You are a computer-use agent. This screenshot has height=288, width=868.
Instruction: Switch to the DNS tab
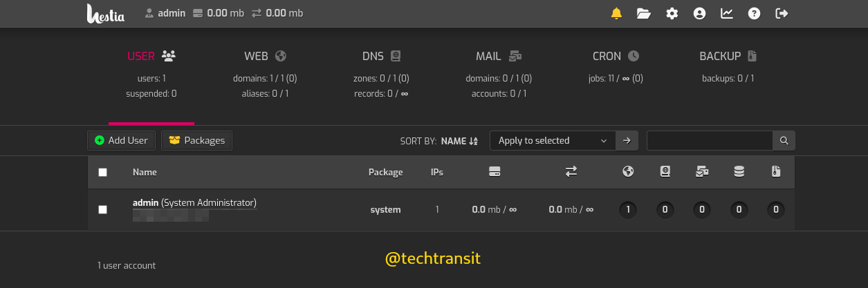(x=381, y=57)
